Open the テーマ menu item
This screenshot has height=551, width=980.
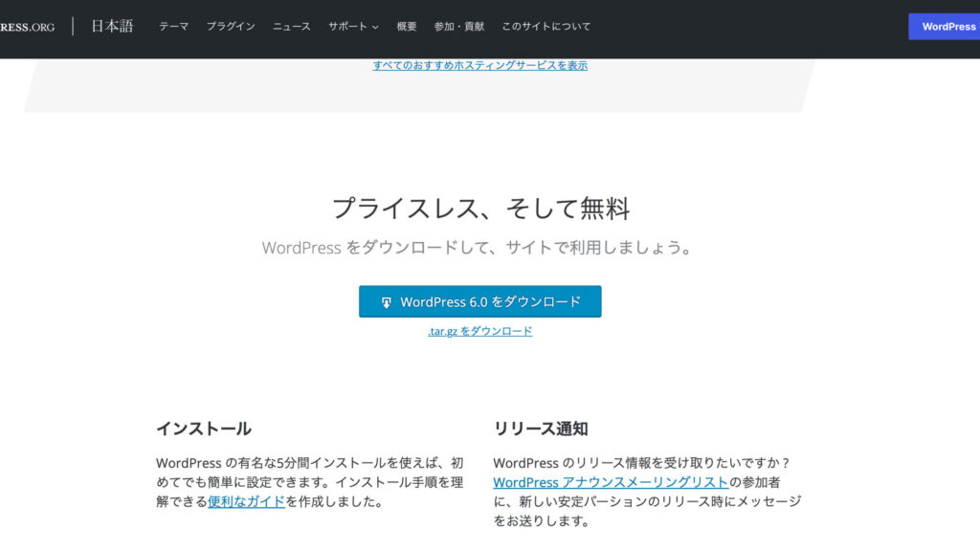pos(173,27)
